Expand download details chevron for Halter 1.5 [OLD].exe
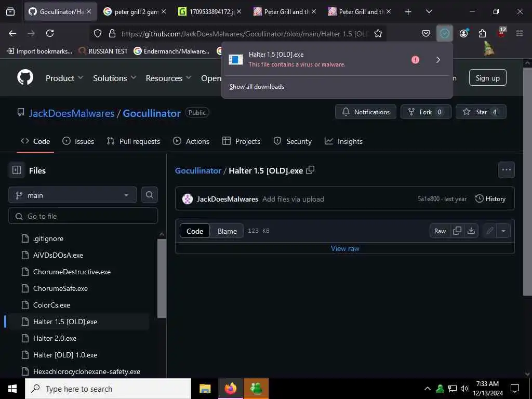Image resolution: width=532 pixels, height=399 pixels. pyautogui.click(x=438, y=60)
